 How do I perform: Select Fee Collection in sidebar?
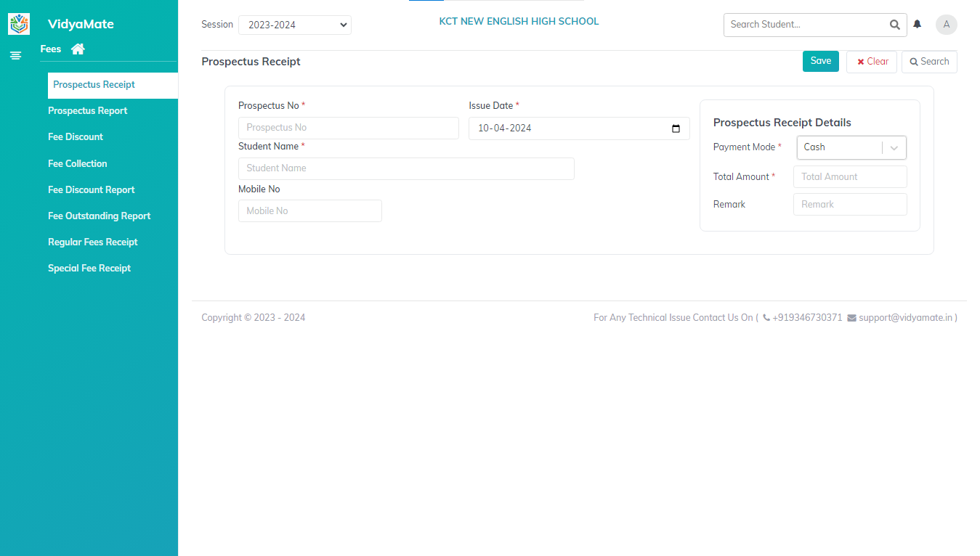(x=77, y=164)
